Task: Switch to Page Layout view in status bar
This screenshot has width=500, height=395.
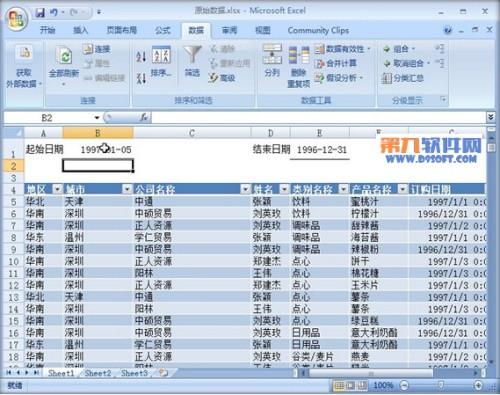Action: point(350,386)
